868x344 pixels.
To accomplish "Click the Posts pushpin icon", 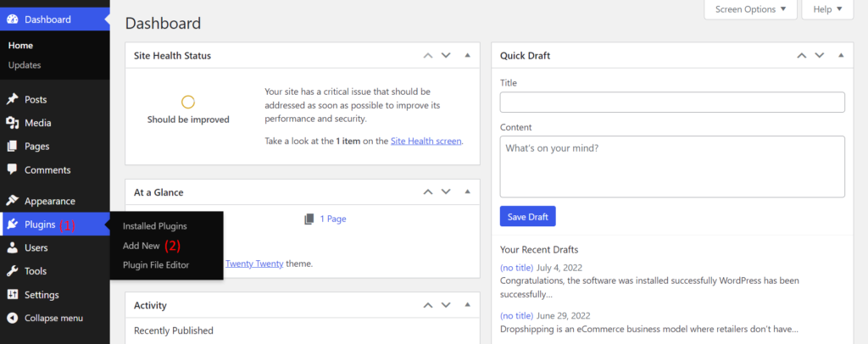I will (12, 99).
